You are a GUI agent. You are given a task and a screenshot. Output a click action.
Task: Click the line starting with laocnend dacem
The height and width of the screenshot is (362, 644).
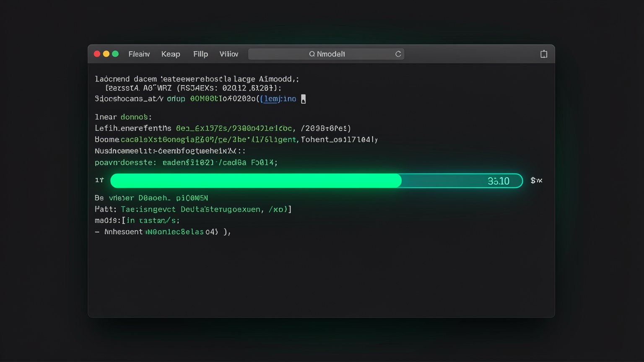pyautogui.click(x=197, y=79)
